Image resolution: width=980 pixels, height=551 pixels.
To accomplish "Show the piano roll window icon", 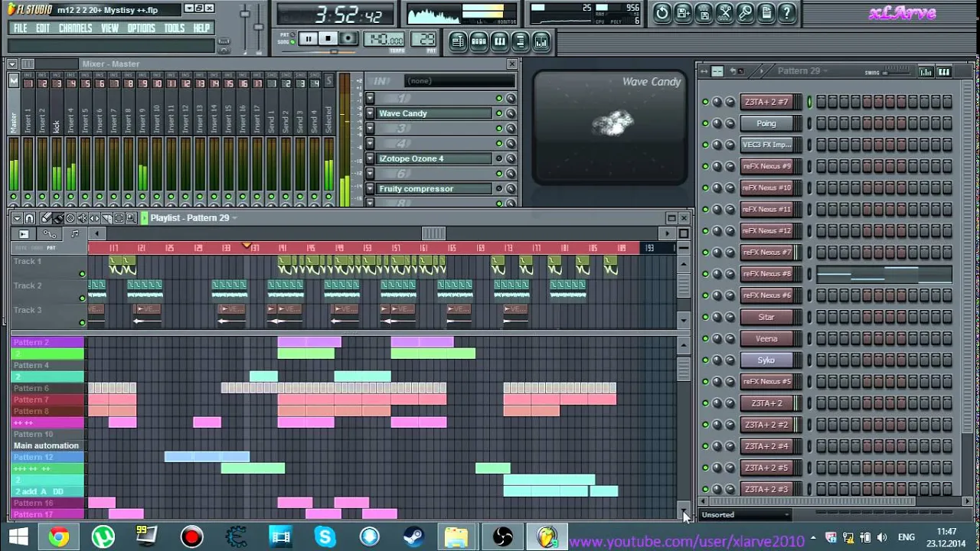I will [499, 41].
